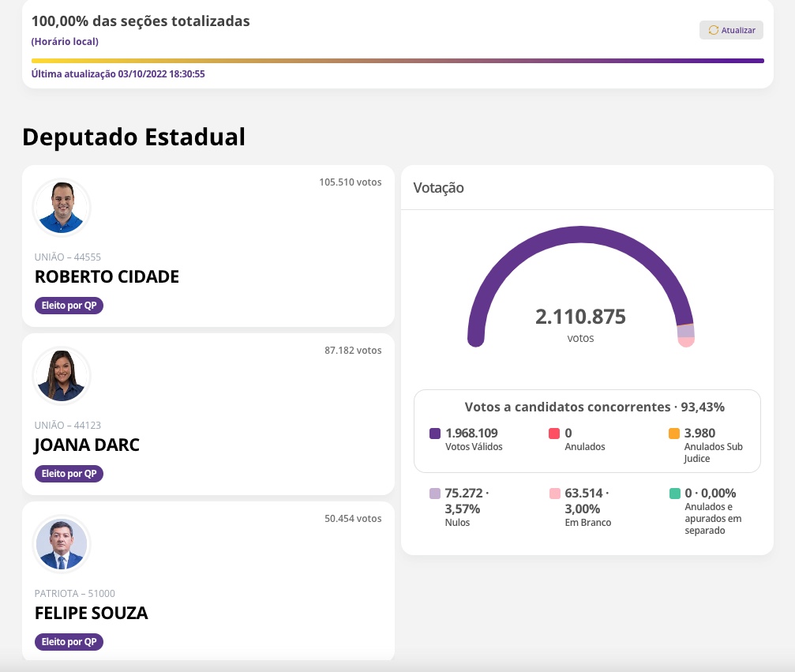Image resolution: width=795 pixels, height=672 pixels.
Task: Select the orange Anulados Sub Judice swatch
Action: [x=674, y=434]
